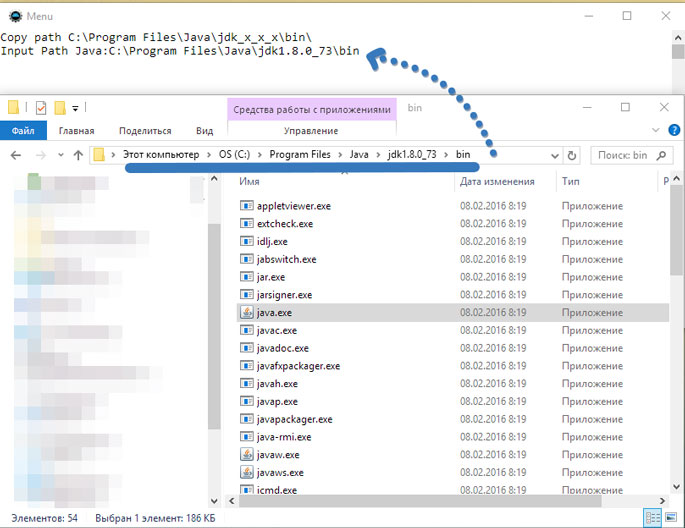Expand the chevron after Java breadcrumb

[378, 155]
